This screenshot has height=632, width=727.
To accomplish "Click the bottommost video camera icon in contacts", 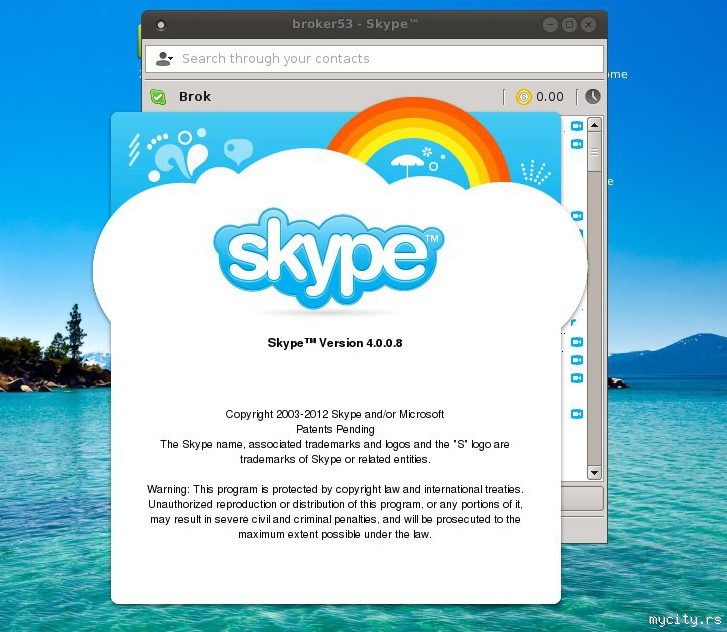I will [x=577, y=414].
